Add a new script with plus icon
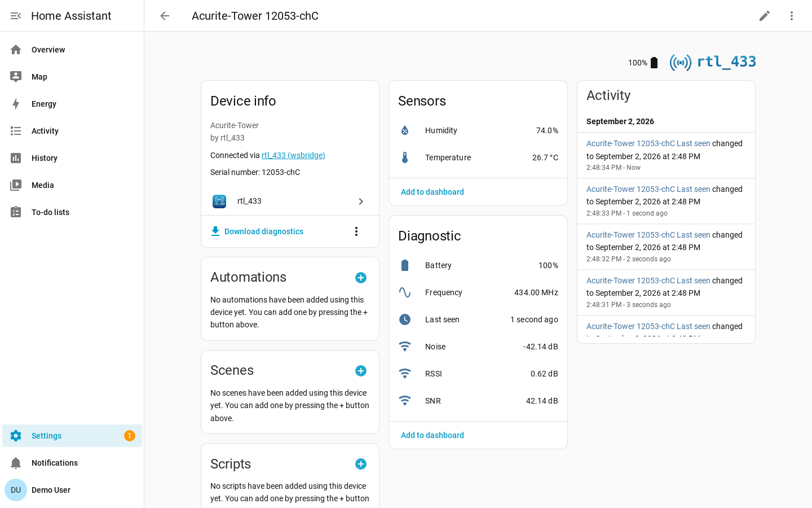 [361, 464]
